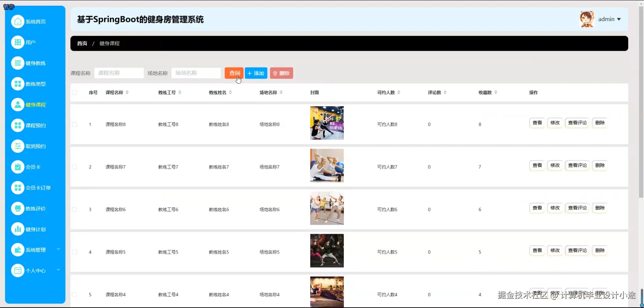644x308 pixels.
Task: Focus the 场地名称 search input
Action: (196, 73)
